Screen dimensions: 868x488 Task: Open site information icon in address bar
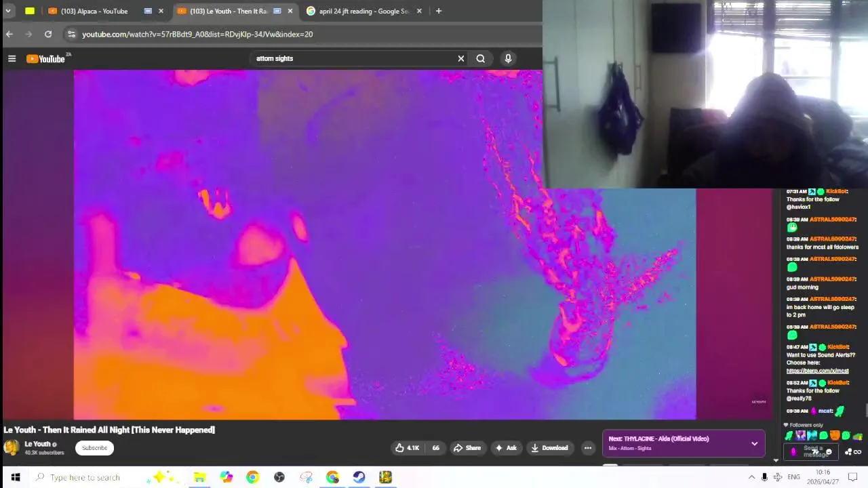[71, 34]
